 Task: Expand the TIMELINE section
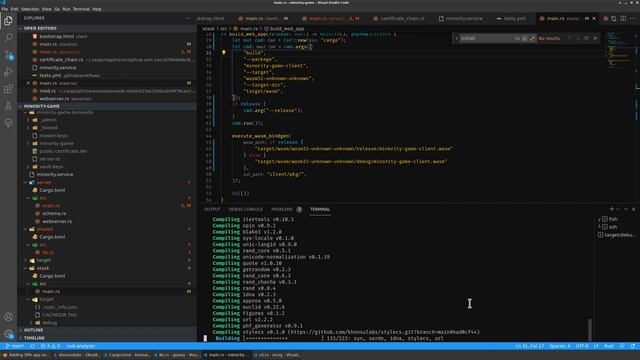[108, 338]
